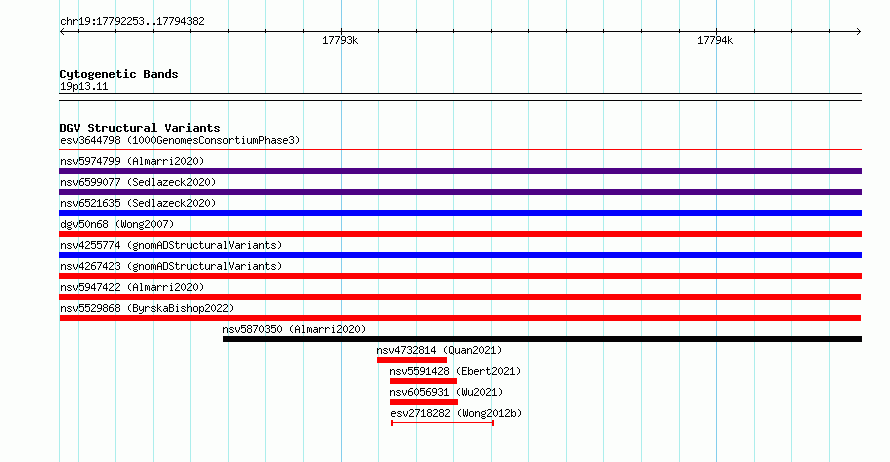Image resolution: width=890 pixels, height=462 pixels.
Task: Click the purple nsv6599077 variant bar
Action: [x=460, y=192]
